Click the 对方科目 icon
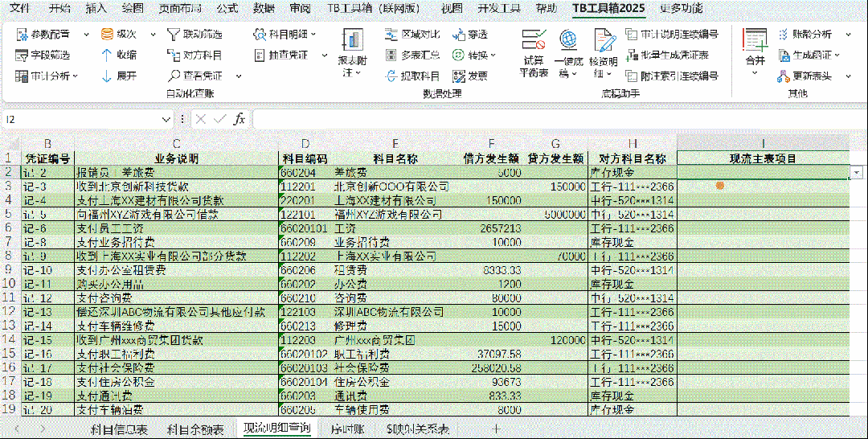 (x=174, y=55)
